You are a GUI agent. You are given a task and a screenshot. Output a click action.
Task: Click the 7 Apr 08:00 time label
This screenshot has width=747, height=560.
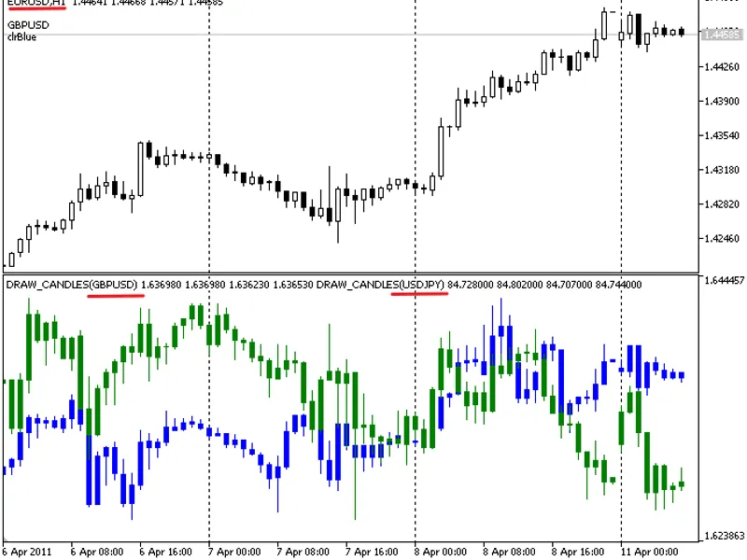[303, 552]
